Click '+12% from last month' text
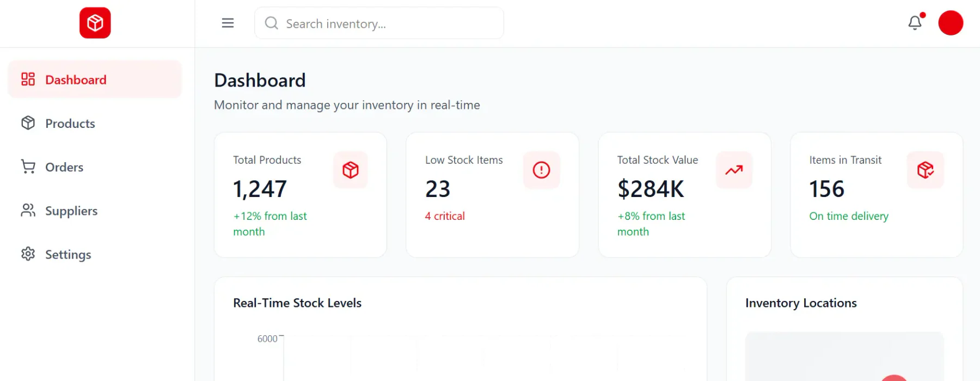Viewport: 980px width, 381px height. pyautogui.click(x=270, y=224)
